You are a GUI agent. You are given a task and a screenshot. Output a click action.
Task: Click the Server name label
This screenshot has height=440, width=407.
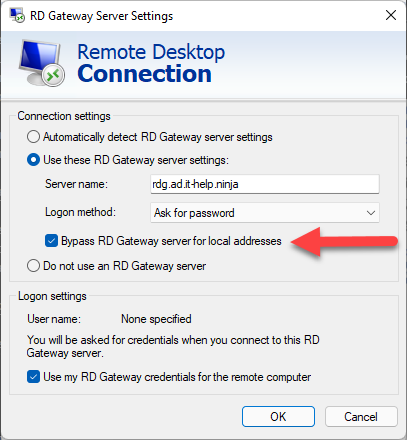click(76, 184)
